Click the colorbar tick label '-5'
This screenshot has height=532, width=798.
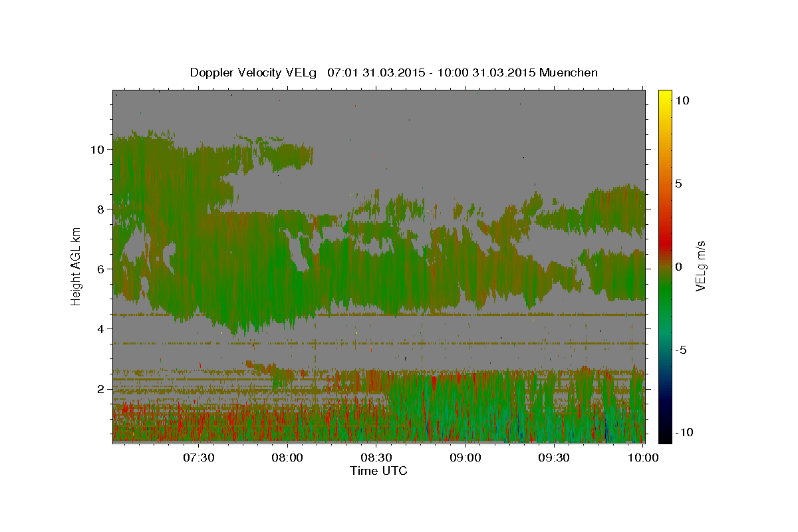(682, 350)
